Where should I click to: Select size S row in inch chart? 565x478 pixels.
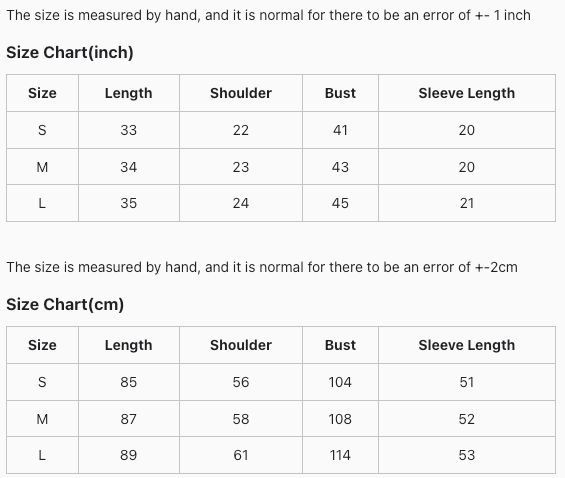click(x=281, y=130)
